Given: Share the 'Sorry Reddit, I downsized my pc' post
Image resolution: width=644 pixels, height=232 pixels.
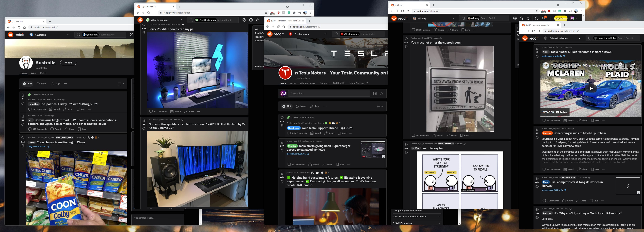Looking at the screenshot, I should 189,111.
